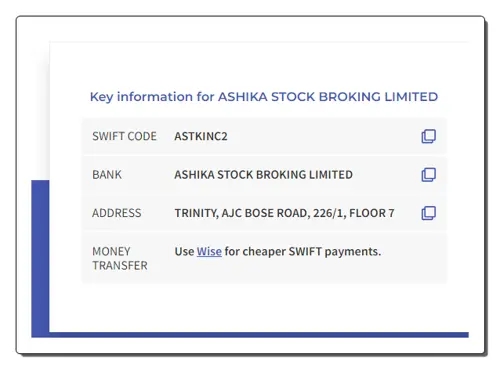
Task: Click the SWIFT CODE row label
Action: [x=124, y=136]
